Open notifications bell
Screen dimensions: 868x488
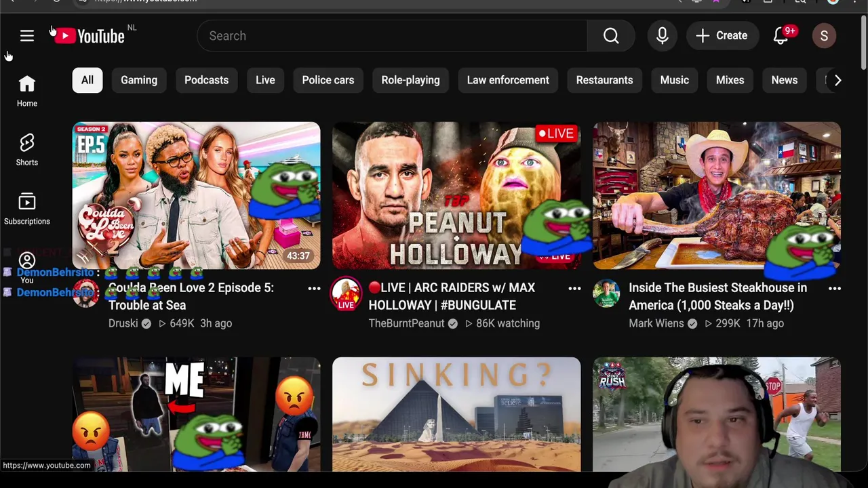pos(781,36)
